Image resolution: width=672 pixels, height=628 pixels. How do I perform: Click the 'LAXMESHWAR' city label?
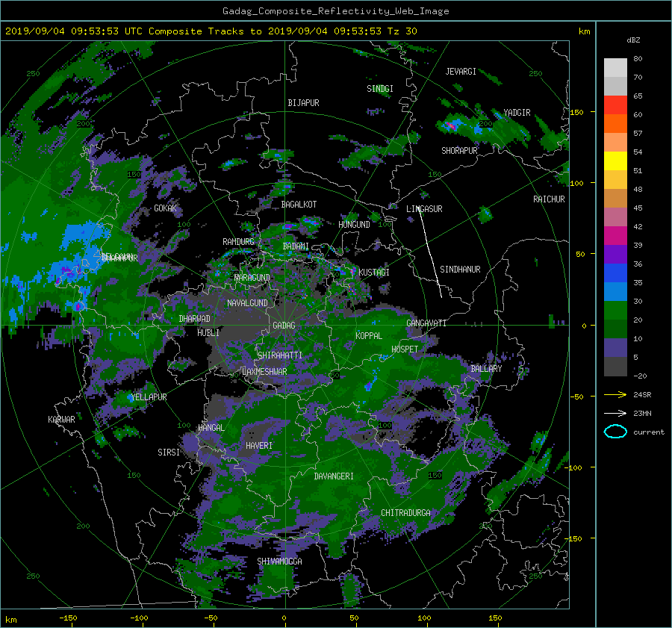[264, 372]
